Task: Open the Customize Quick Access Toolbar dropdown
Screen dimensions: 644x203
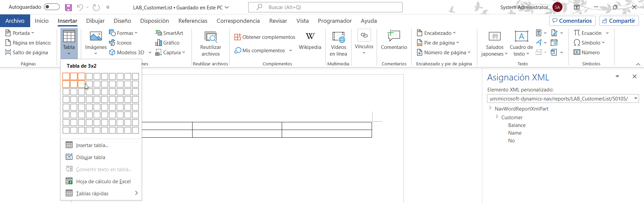Action: click(108, 7)
